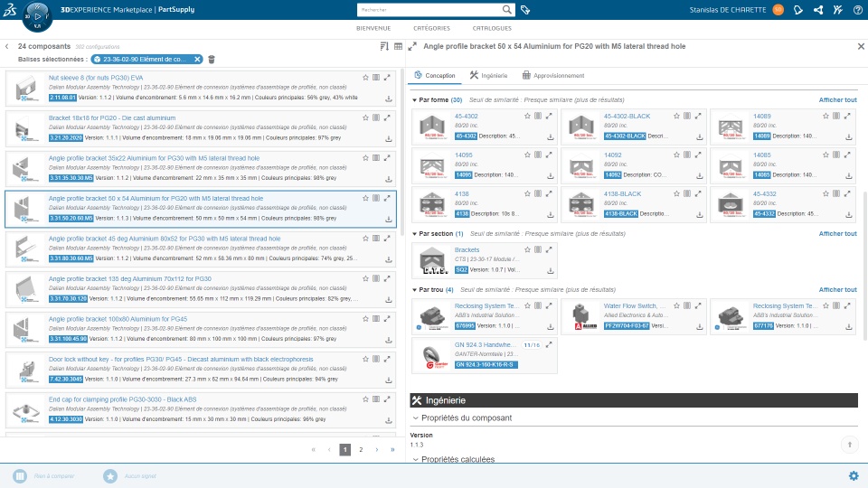Go to next results page arrow
868x488 pixels.
[377, 449]
